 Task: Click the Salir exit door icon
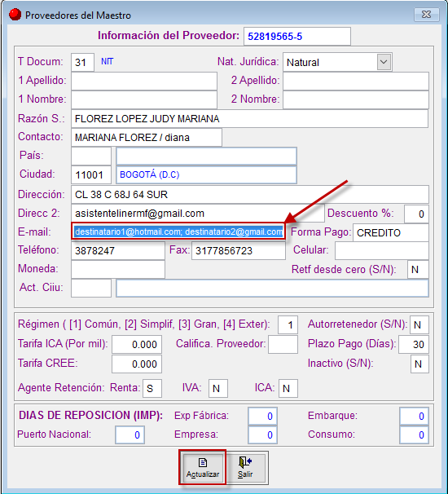click(x=245, y=467)
